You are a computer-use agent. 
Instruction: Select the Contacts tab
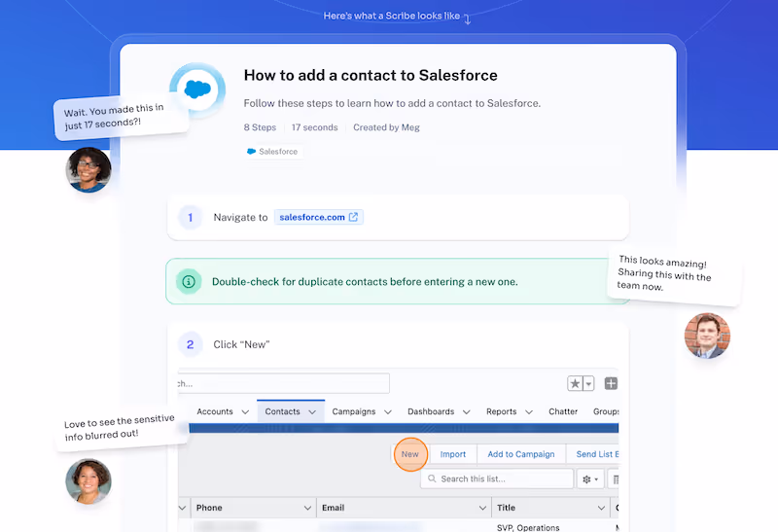[282, 411]
